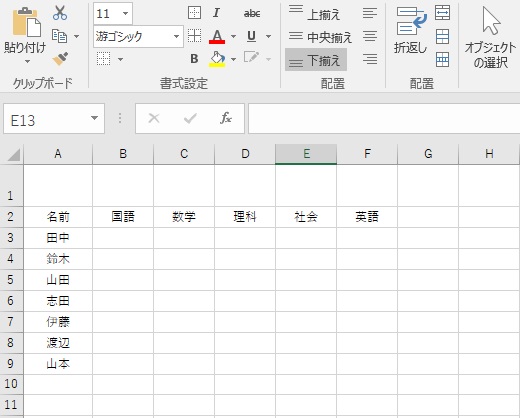
Task: Select 下揃え bottom alignment
Action: click(316, 60)
